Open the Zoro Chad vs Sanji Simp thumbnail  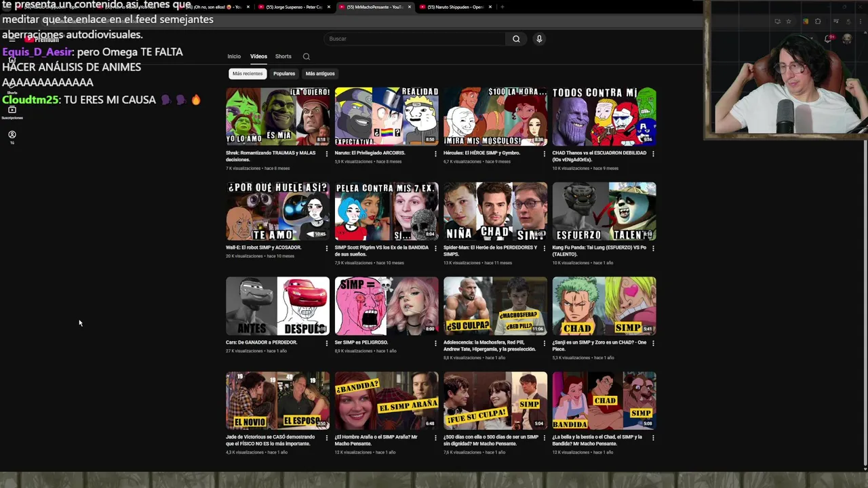pos(604,306)
